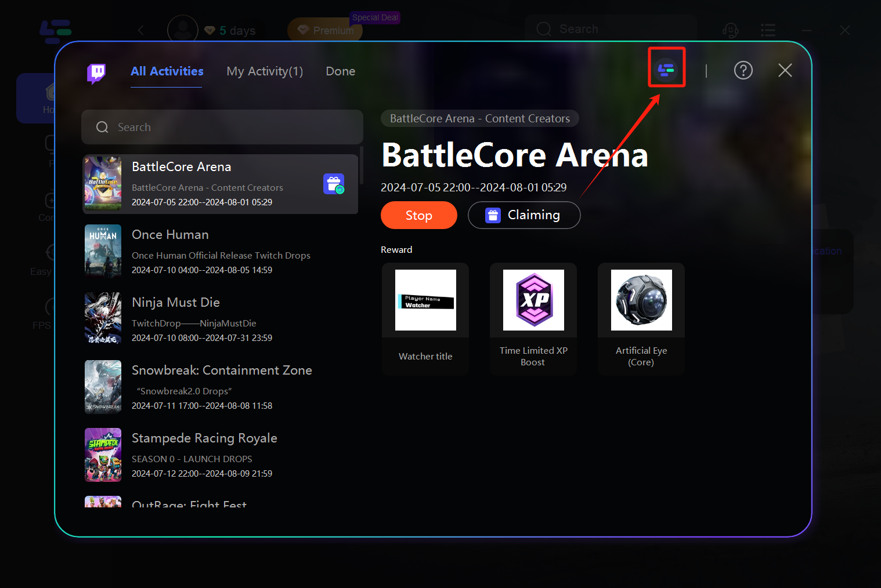Click Snowbreak game thumbnail
Viewport: 881px width, 588px height.
(103, 387)
